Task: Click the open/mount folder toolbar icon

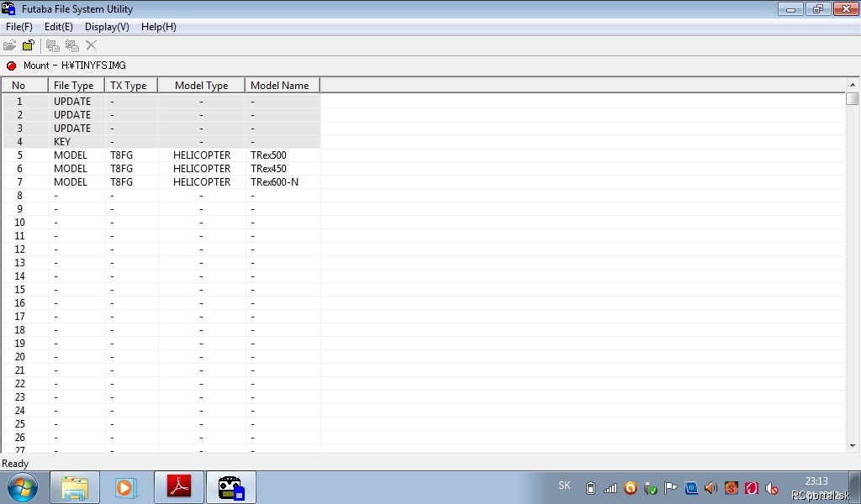Action: tap(9, 45)
